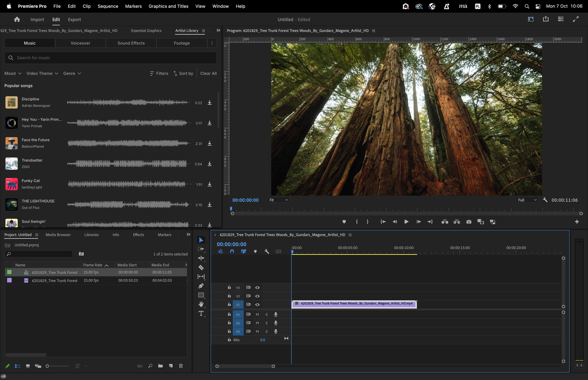Click the Mark Out button
This screenshot has height=380, width=588.
[x=368, y=222]
